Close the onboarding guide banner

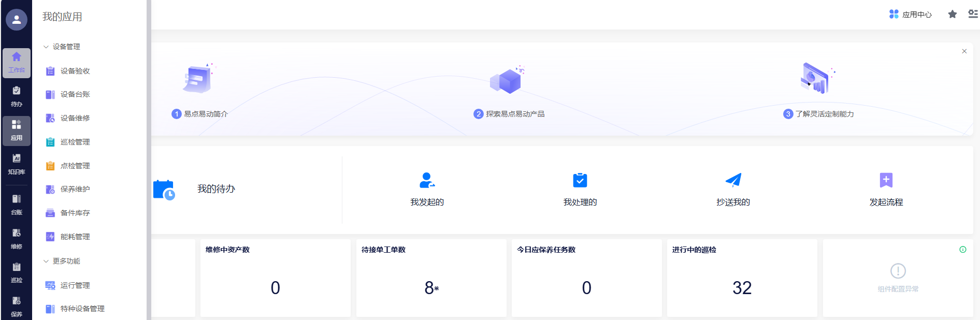coord(964,51)
